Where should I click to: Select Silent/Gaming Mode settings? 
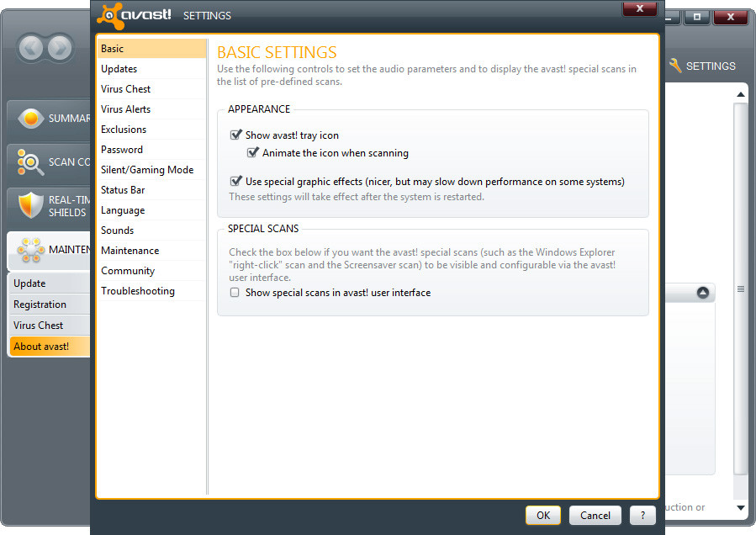(151, 170)
